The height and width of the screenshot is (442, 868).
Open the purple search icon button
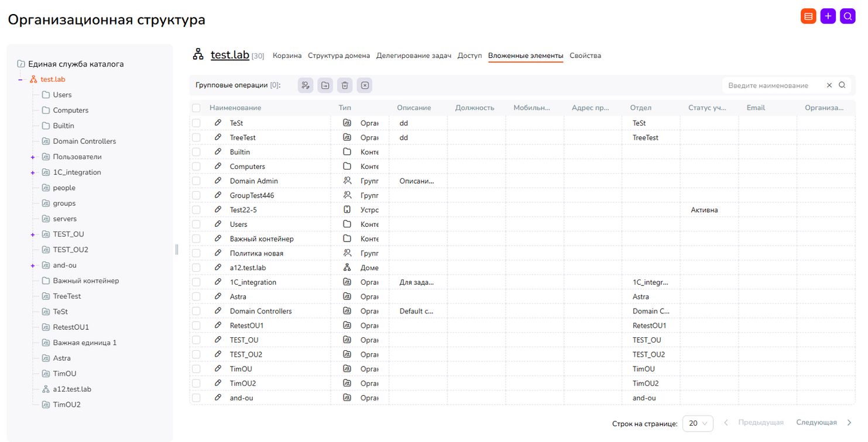[848, 16]
